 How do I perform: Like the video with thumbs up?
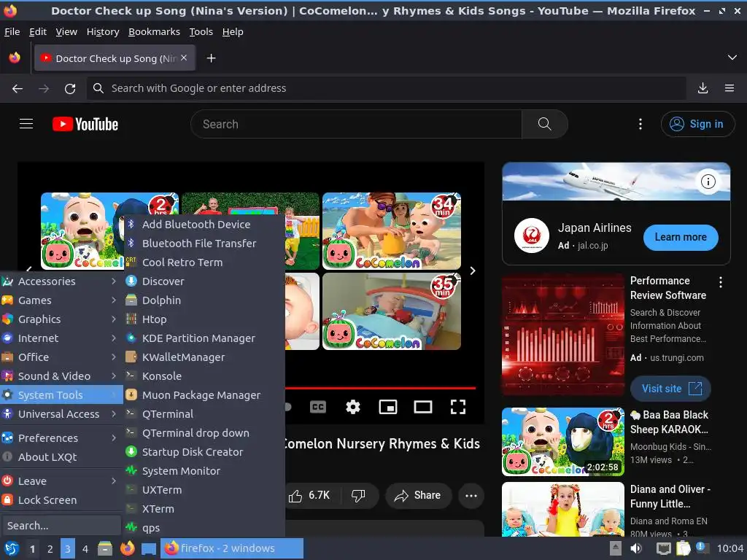[309, 495]
